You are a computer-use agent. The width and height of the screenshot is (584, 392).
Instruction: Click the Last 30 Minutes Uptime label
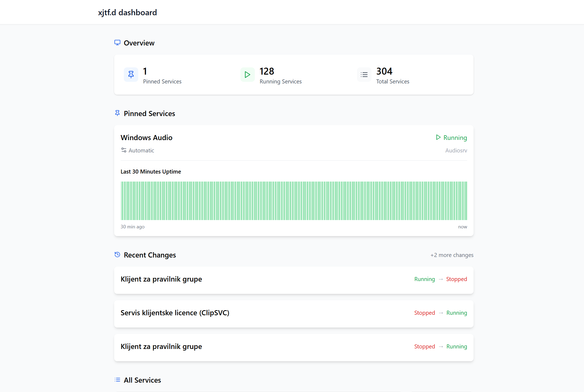click(x=151, y=172)
